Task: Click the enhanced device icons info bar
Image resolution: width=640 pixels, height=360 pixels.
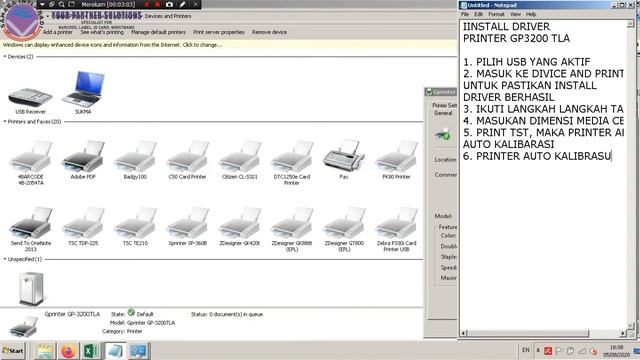Action: pyautogui.click(x=229, y=45)
